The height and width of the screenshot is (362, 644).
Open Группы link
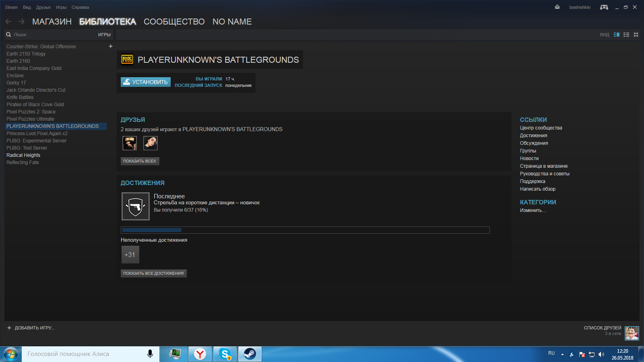click(528, 151)
